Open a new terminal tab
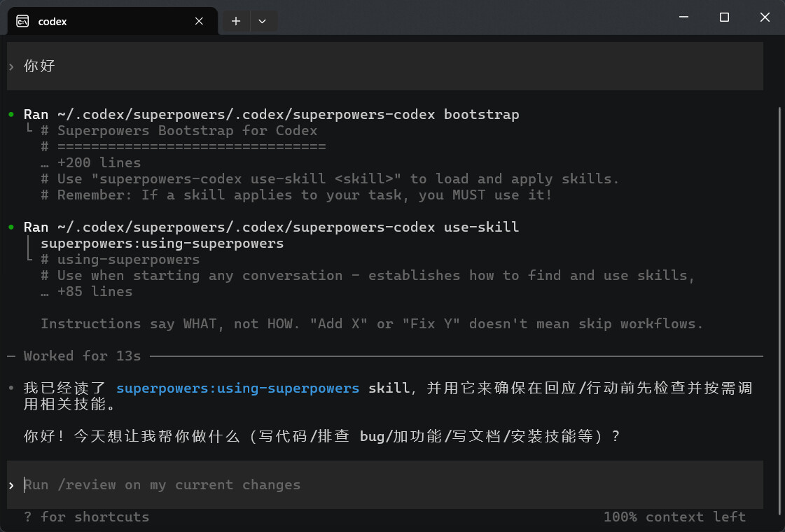The height and width of the screenshot is (532, 785). 236,21
